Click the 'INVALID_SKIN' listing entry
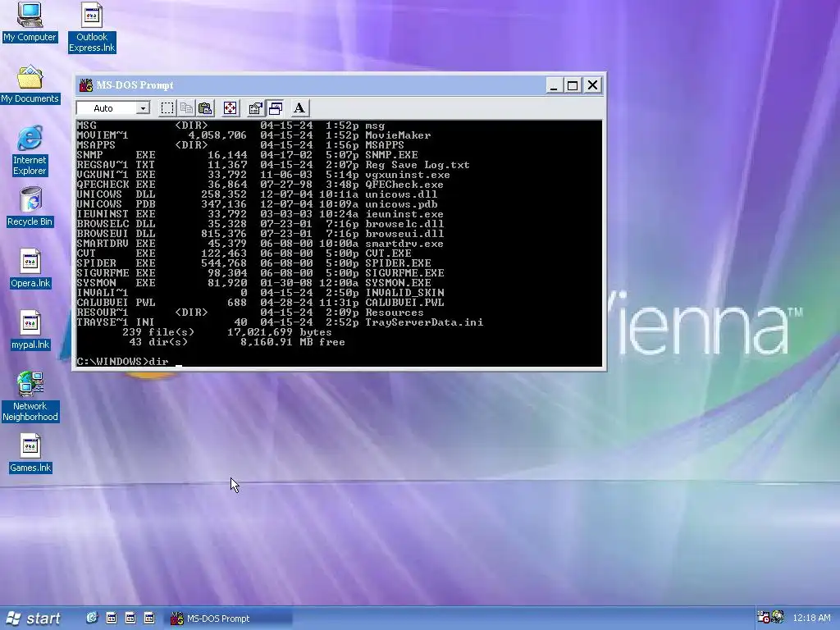Viewport: 840px width, 630px height. (404, 293)
